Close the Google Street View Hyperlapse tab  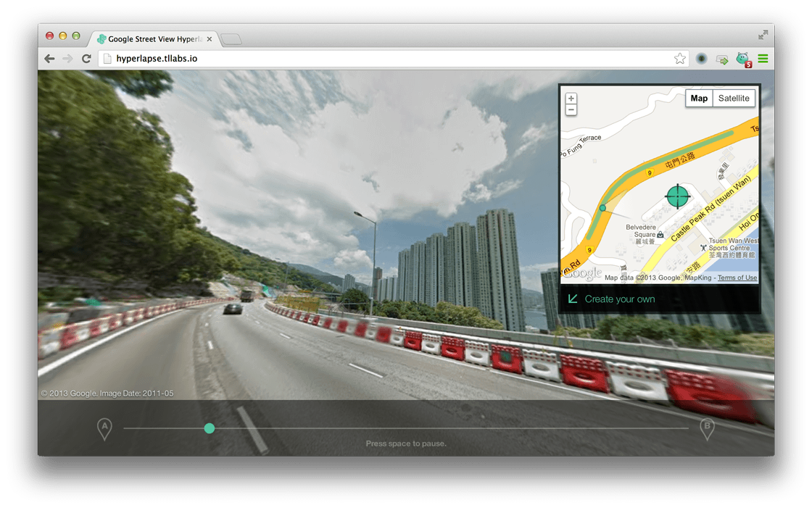point(210,39)
